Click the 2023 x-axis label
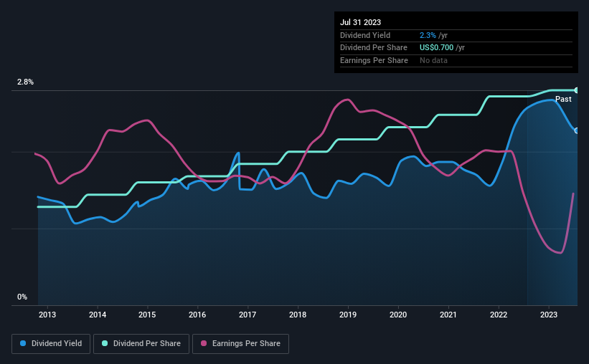 coord(549,315)
